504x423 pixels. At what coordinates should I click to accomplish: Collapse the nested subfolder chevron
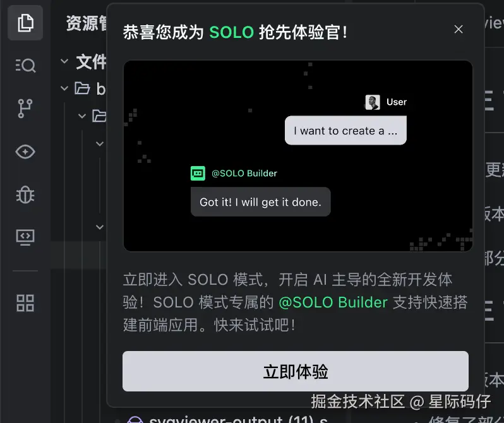point(82,116)
